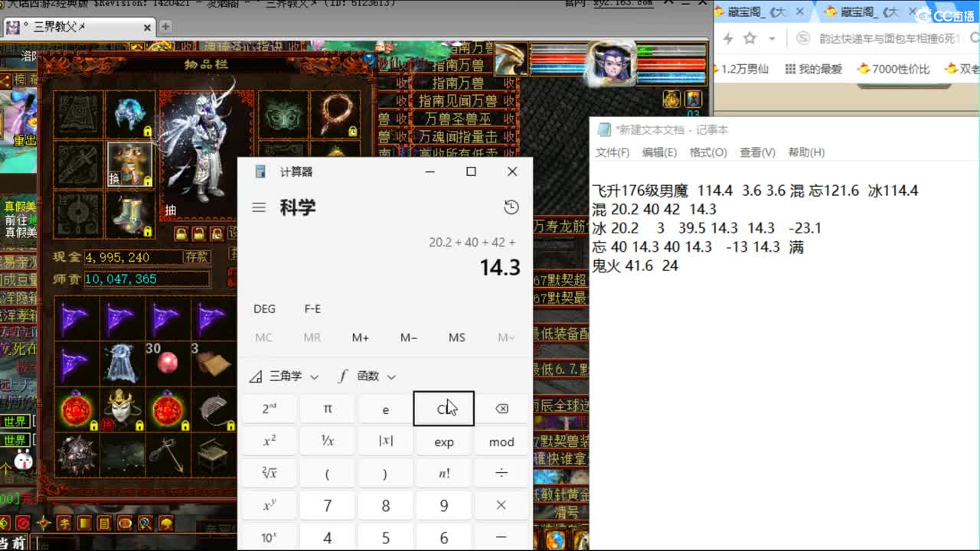
Task: Click the x to the y power key
Action: tap(269, 506)
